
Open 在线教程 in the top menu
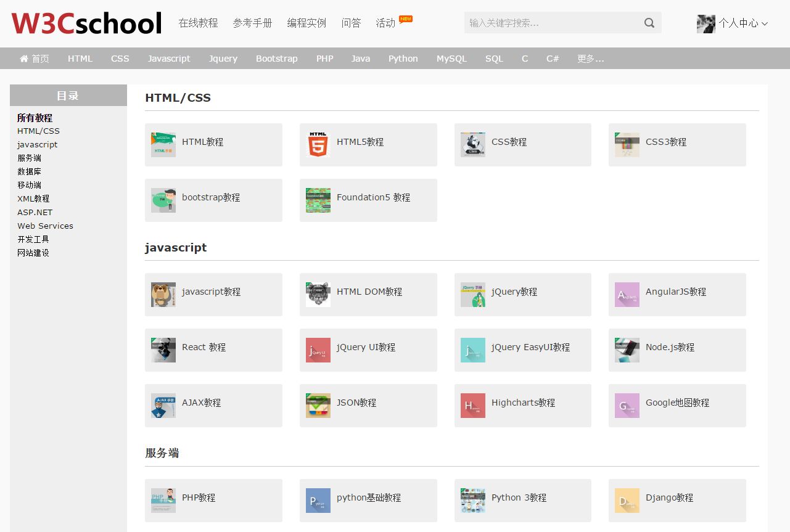198,23
